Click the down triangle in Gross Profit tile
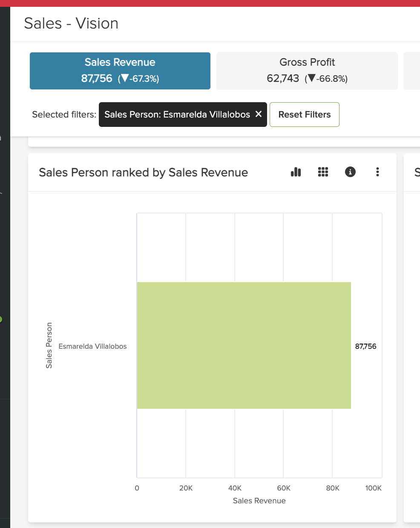Screen dimensions: 420x528 pyautogui.click(x=311, y=78)
